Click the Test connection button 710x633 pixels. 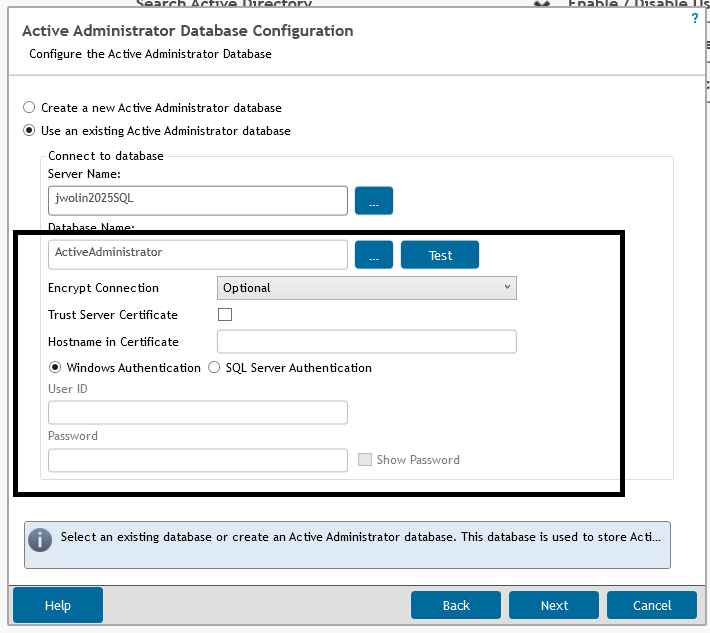440,254
